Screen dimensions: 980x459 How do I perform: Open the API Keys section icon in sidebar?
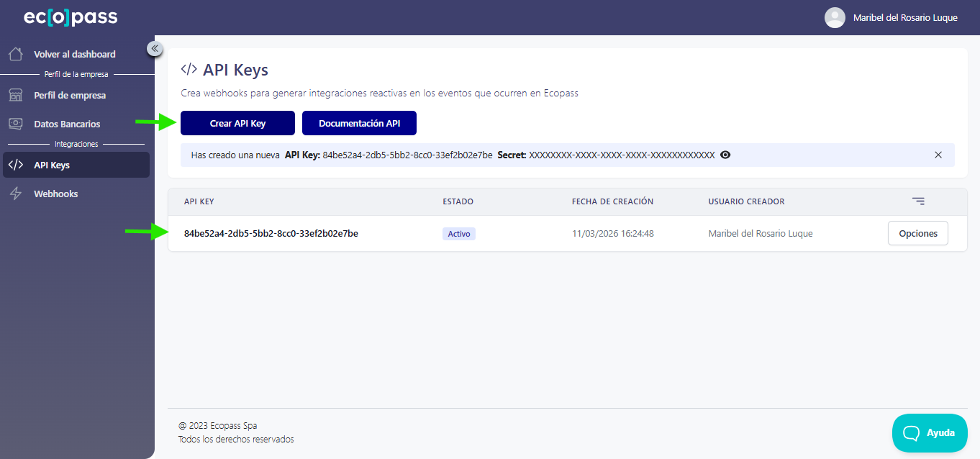16,164
